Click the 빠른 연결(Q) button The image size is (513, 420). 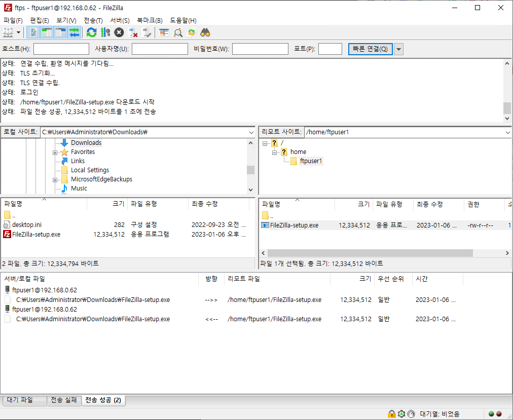point(370,49)
